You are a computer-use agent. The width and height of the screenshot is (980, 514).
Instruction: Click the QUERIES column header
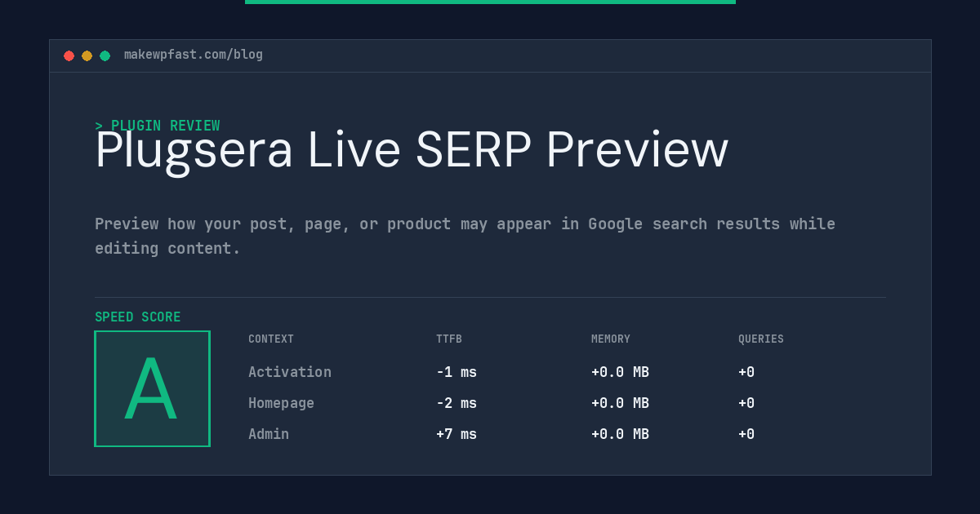point(761,339)
